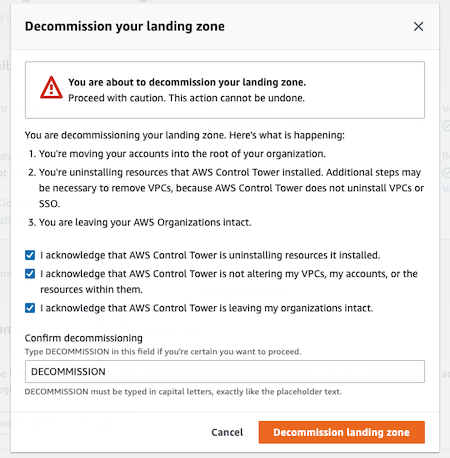Screen dimensions: 450x458
Task: Cancel the decommissioning dialog
Action: point(227,432)
